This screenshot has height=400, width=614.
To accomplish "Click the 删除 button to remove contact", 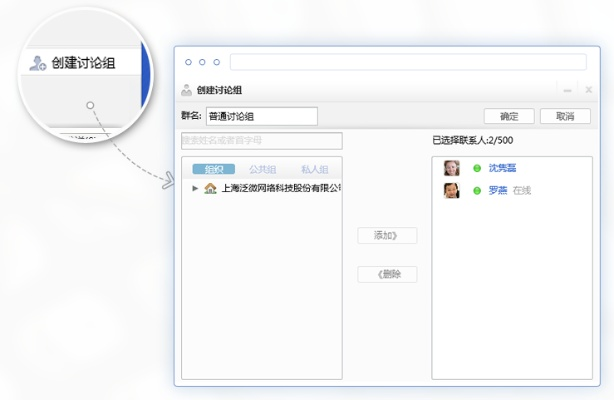I will click(x=387, y=275).
